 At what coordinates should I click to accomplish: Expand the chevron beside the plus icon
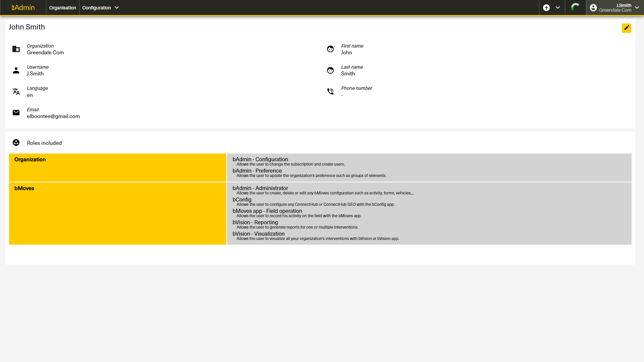click(558, 8)
